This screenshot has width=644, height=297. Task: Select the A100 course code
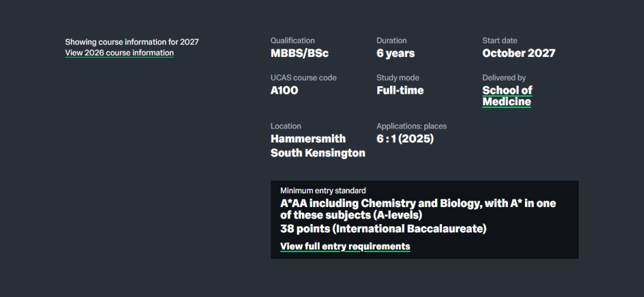click(284, 91)
